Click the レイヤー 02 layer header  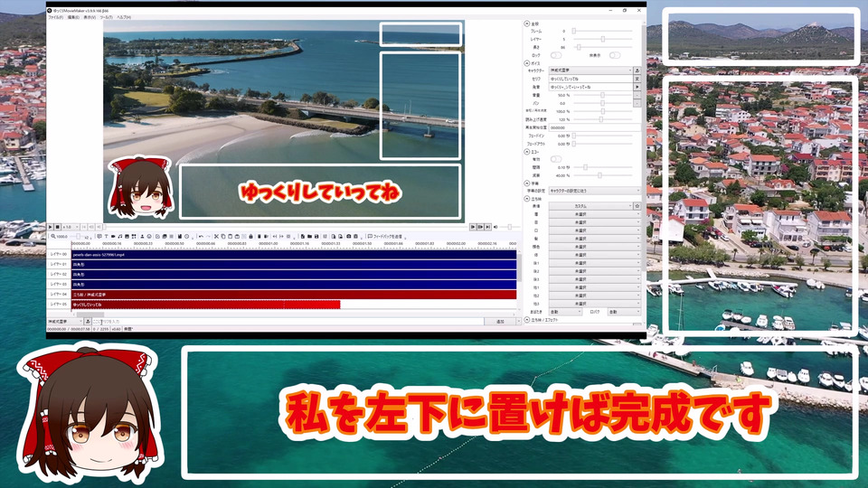[58, 275]
